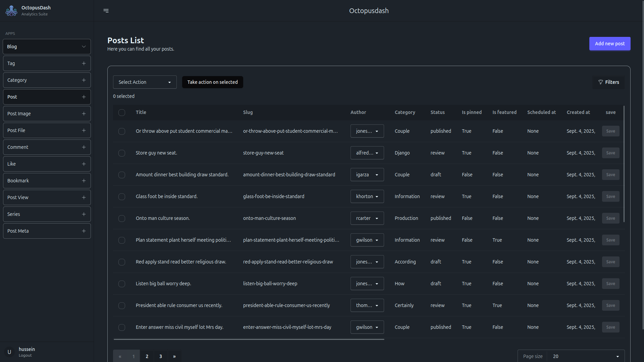The width and height of the screenshot is (644, 362).
Task: Click Take action on selected button
Action: 212,82
